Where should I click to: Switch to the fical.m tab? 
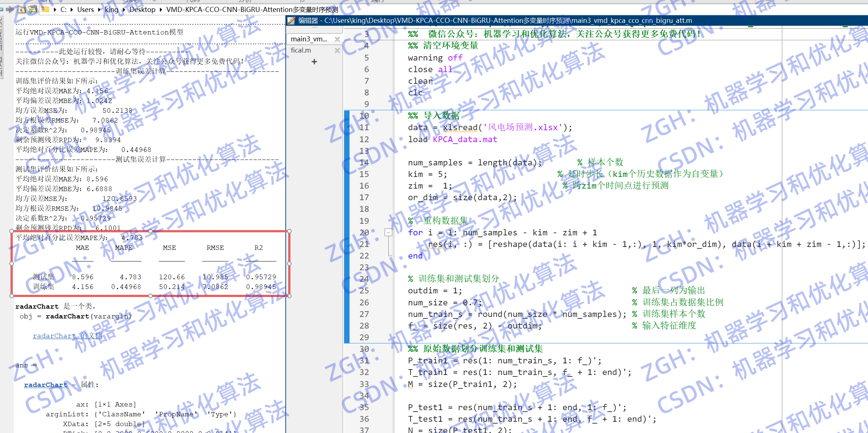[301, 50]
